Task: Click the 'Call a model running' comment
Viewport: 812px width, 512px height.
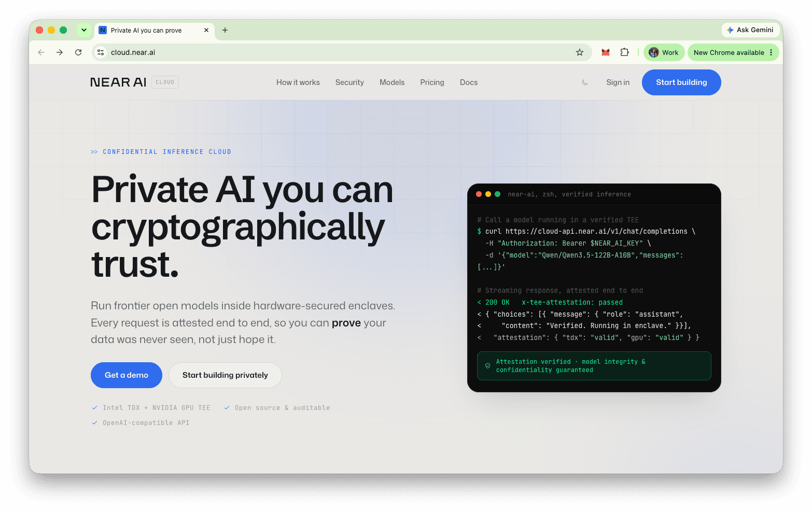Action: pyautogui.click(x=558, y=220)
